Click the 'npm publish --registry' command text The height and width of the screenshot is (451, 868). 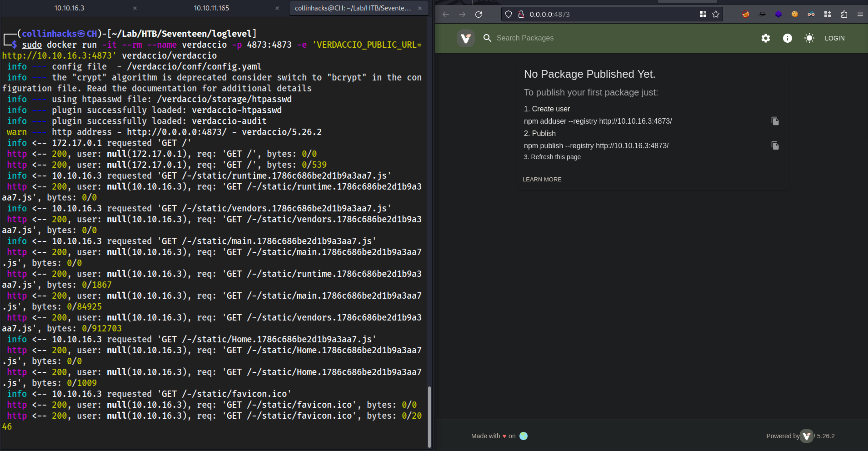pyautogui.click(x=596, y=145)
